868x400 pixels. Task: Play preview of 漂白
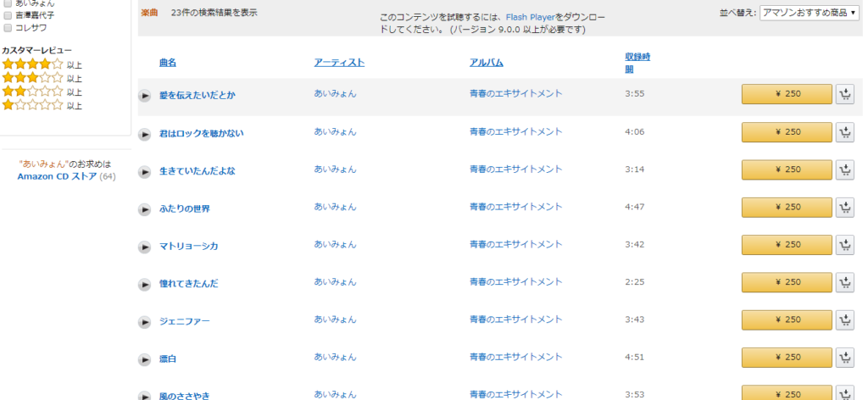click(144, 359)
